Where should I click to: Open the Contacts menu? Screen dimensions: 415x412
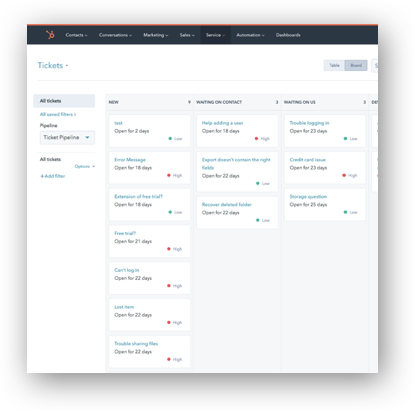(x=76, y=35)
